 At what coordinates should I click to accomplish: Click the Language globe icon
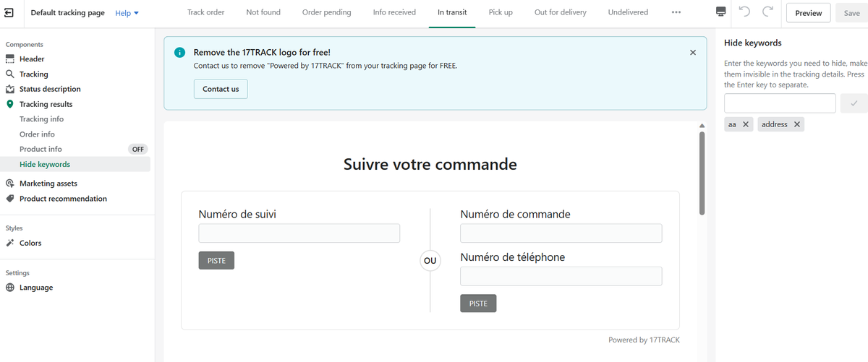[x=10, y=288]
